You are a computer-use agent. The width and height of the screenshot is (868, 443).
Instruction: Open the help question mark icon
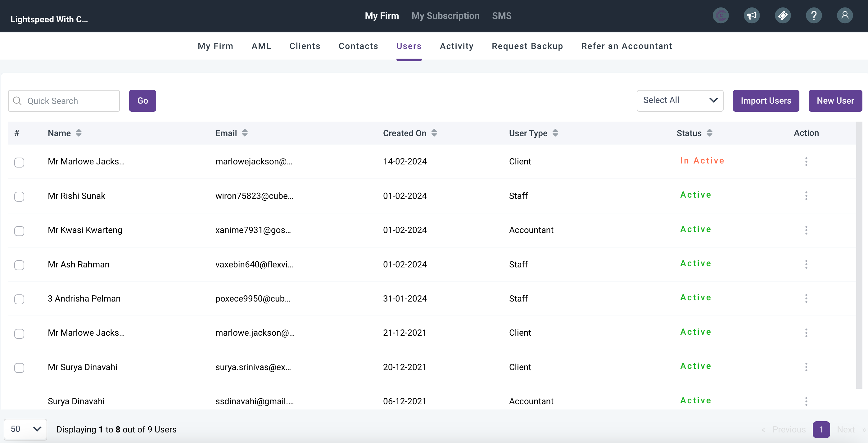point(813,16)
